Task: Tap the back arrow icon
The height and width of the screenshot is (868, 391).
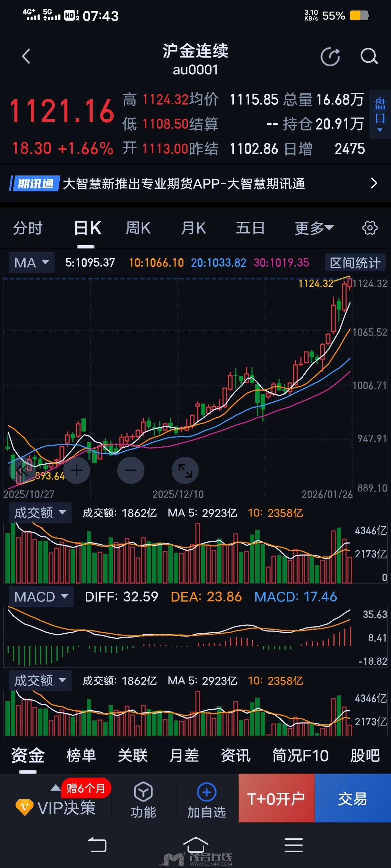Action: (x=26, y=56)
